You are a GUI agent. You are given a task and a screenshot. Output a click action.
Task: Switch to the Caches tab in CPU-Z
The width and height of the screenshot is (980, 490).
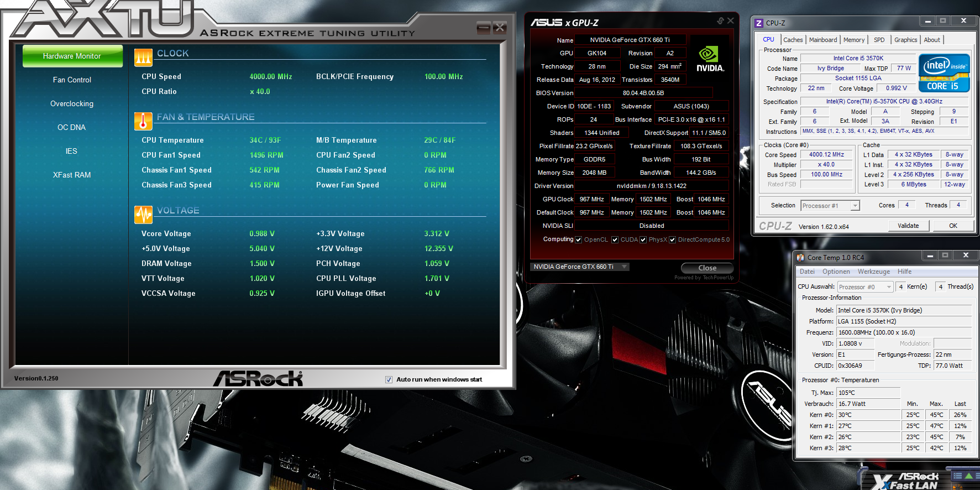point(793,40)
